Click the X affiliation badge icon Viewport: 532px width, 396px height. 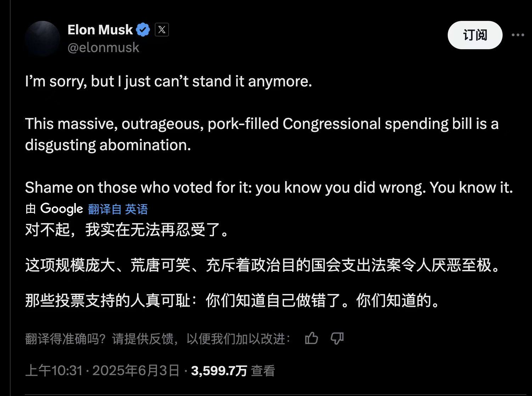coord(162,30)
